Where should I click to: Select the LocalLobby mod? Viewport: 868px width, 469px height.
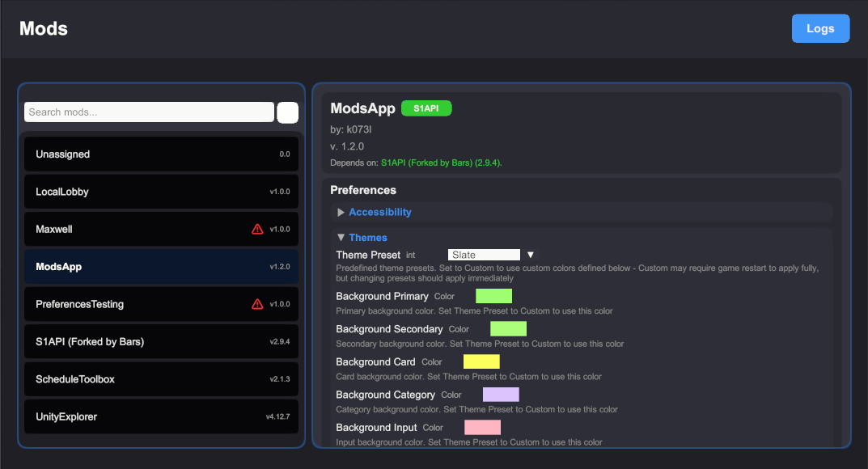point(161,192)
